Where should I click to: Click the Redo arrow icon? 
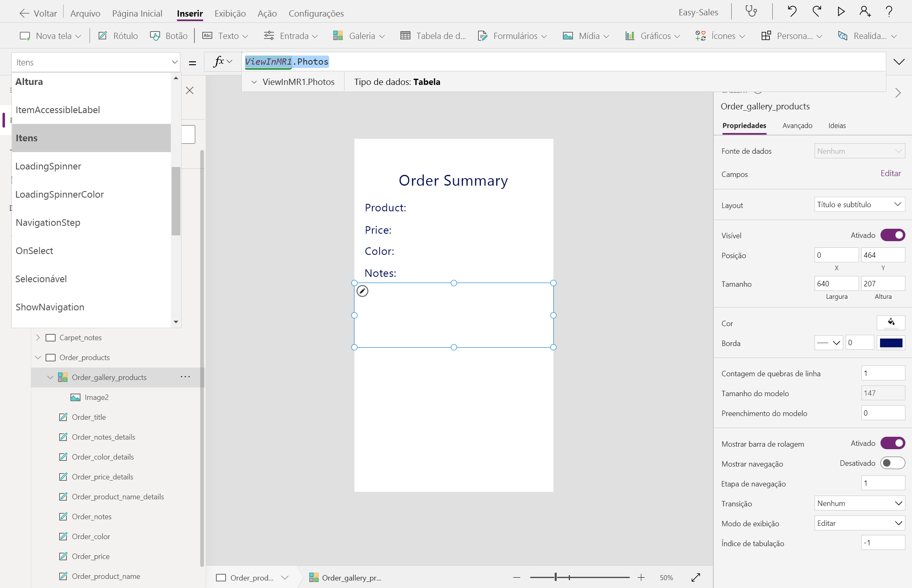pyautogui.click(x=817, y=11)
